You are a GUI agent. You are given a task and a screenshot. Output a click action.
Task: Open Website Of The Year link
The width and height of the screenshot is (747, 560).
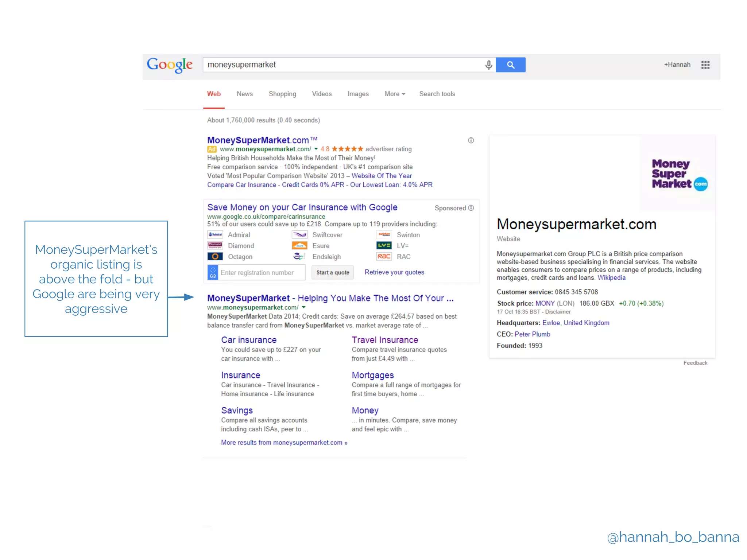(382, 176)
